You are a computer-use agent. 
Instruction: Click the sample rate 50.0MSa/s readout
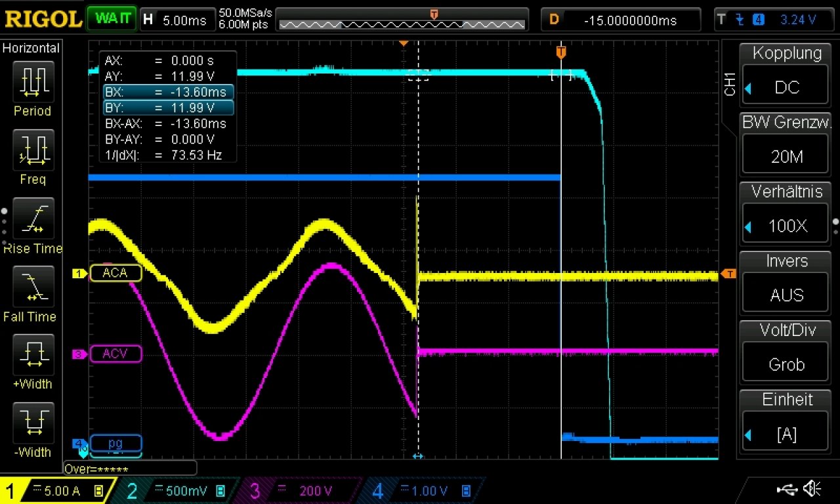pyautogui.click(x=245, y=12)
